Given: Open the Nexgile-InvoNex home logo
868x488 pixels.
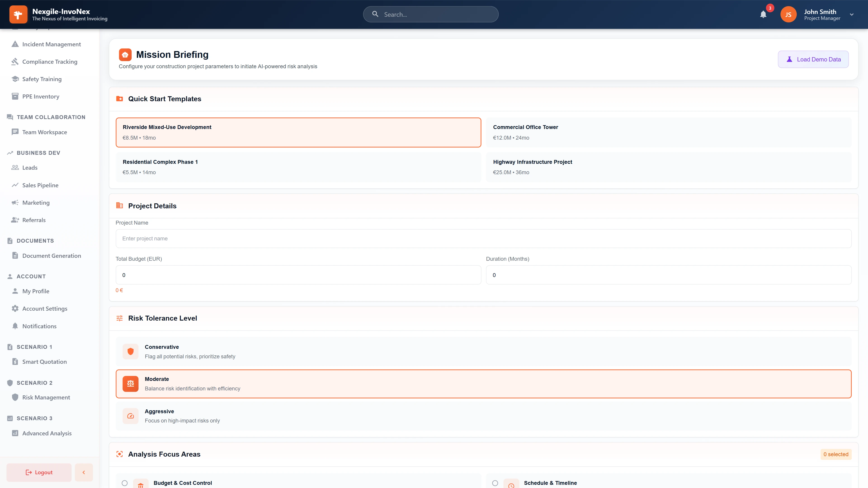Looking at the screenshot, I should tap(19, 14).
